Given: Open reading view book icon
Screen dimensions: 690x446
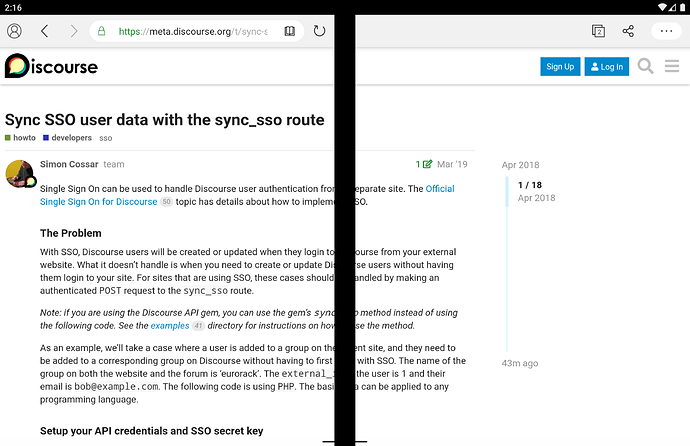Looking at the screenshot, I should tap(290, 31).
